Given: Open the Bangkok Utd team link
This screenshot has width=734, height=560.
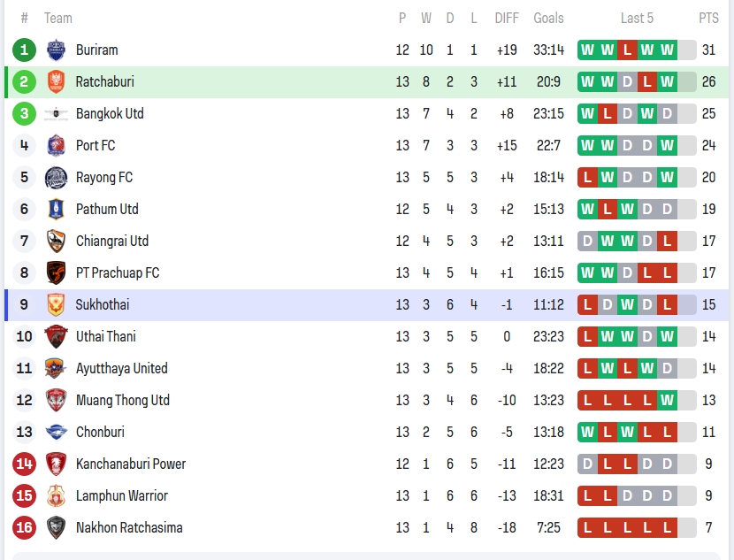Looking at the screenshot, I should point(110,113).
